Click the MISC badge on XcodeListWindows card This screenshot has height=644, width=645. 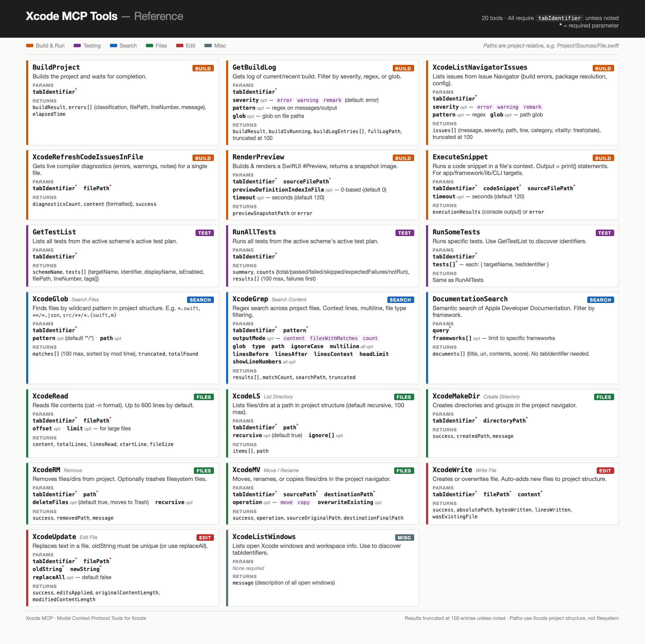point(405,537)
